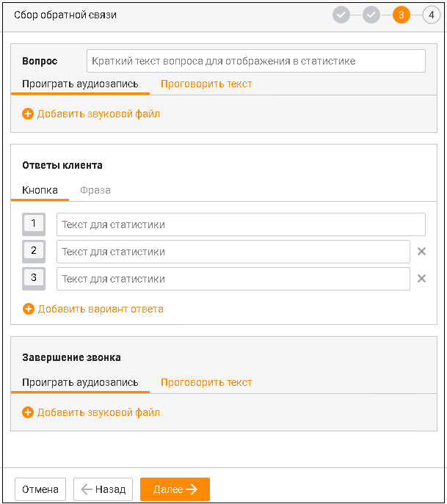Select Проиграть аудиозапись tab in Завершение звонка
Screen dimensions: 447x504
(x=80, y=382)
